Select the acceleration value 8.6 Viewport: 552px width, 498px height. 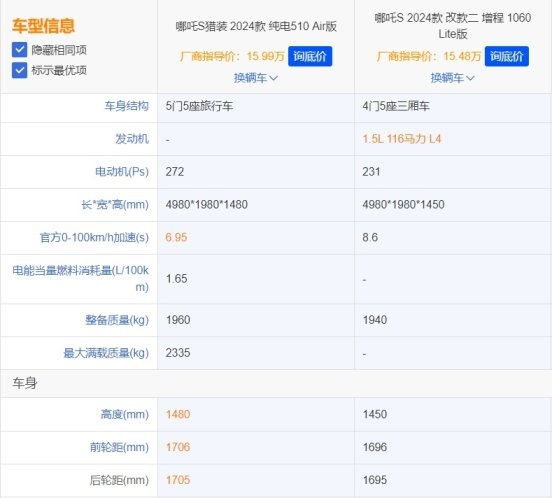click(x=370, y=237)
